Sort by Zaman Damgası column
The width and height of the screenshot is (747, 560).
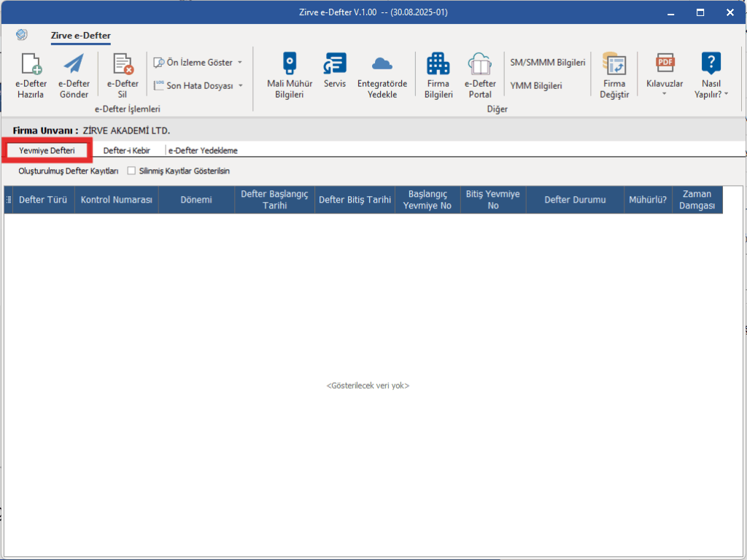(x=697, y=200)
